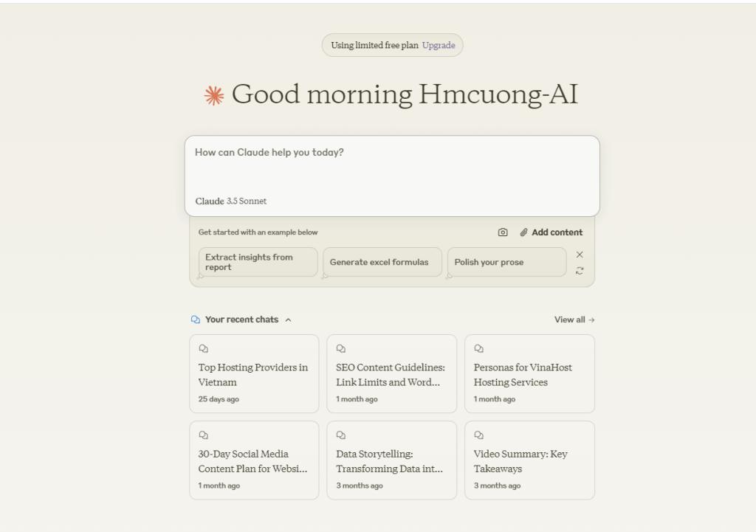
Task: Open the 30-Day Social Media Content Plan chat
Action: click(x=253, y=461)
